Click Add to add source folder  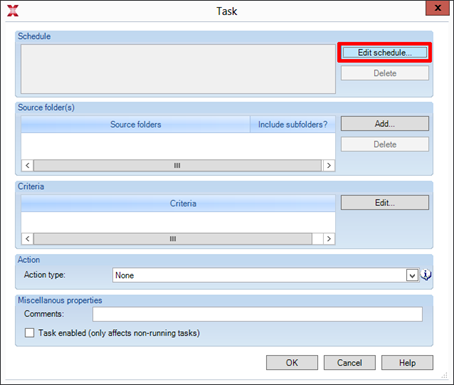click(x=385, y=124)
